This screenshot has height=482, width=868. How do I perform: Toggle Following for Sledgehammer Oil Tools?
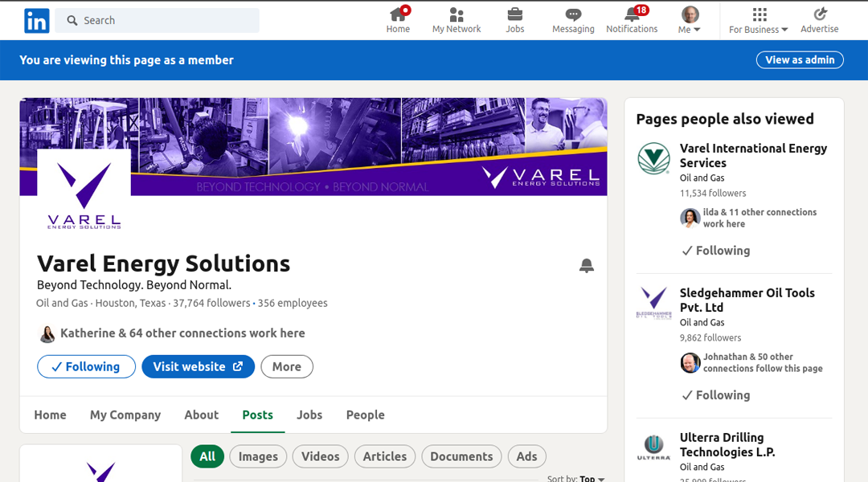coord(716,395)
